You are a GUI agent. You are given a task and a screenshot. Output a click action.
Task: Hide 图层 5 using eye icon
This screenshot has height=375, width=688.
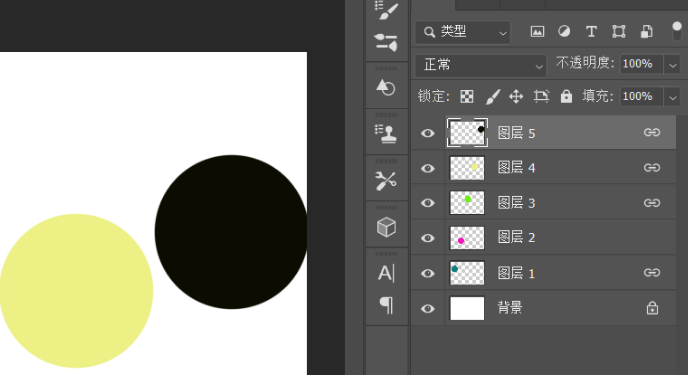[428, 133]
